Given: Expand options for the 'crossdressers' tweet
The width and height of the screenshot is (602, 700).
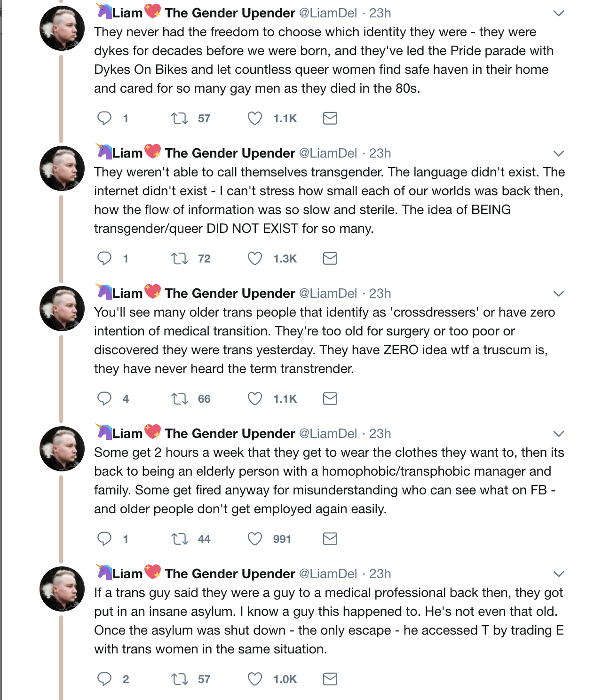Looking at the screenshot, I should click(558, 294).
